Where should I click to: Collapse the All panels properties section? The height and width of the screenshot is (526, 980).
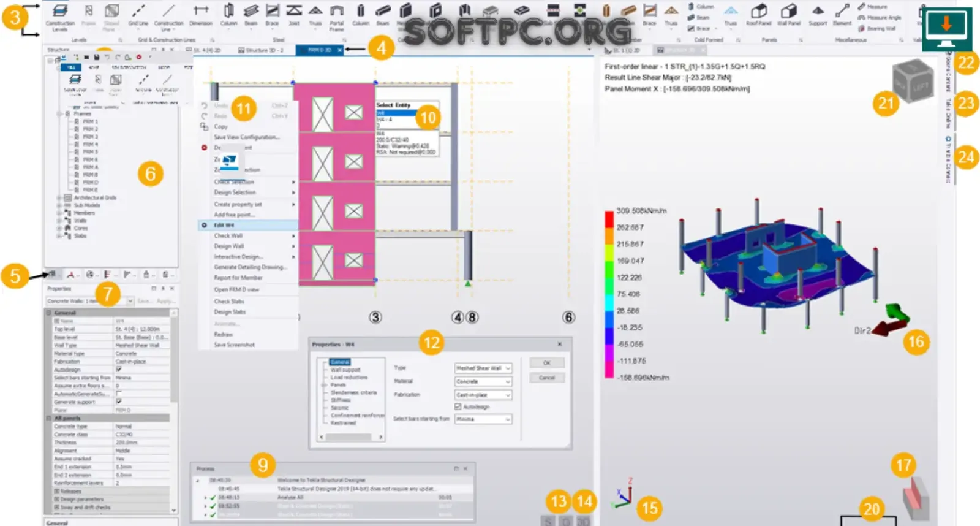pos(50,418)
